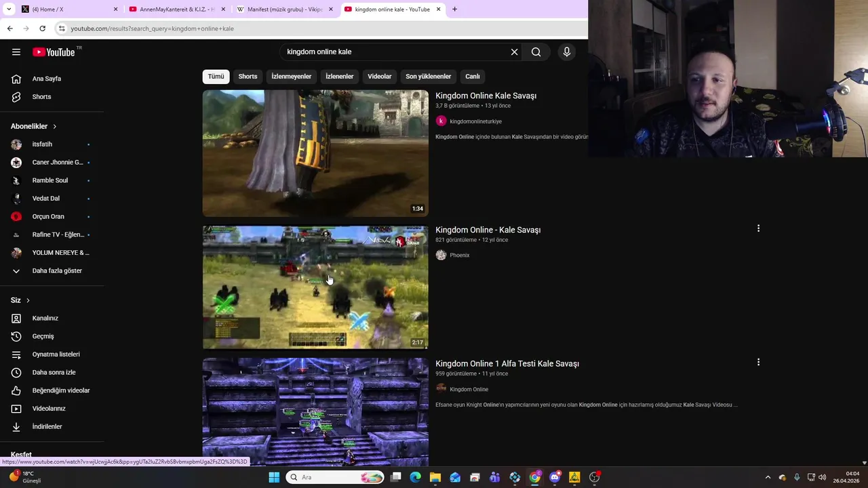Switch to the AnnenMayKantereit & K.I.Z. tab
The height and width of the screenshot is (488, 868).
(x=176, y=9)
